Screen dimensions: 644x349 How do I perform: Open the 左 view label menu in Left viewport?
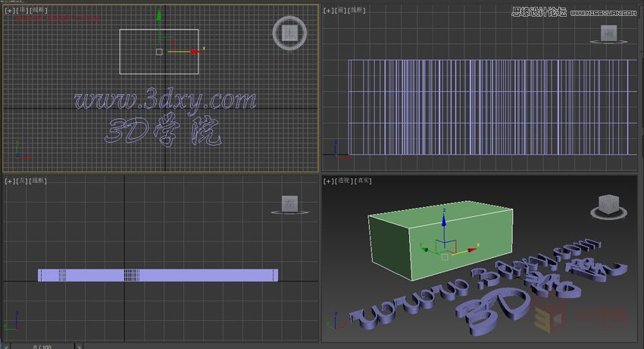click(x=22, y=181)
